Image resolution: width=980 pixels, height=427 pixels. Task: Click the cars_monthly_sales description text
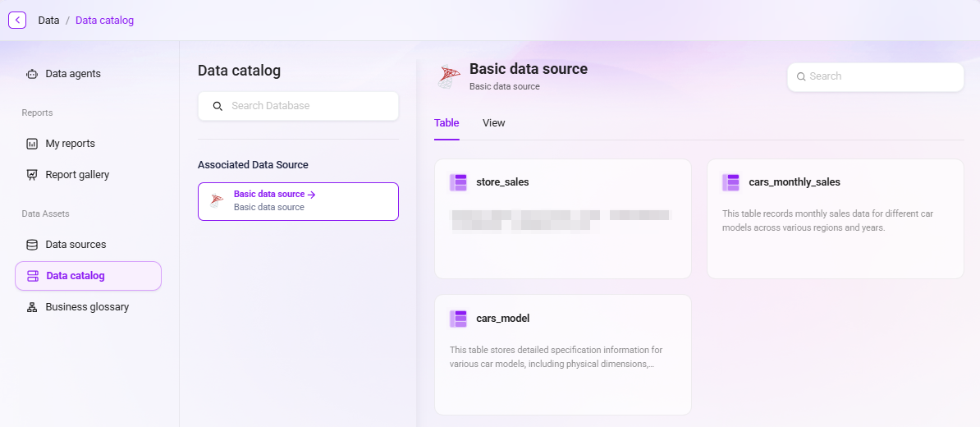[x=827, y=222]
